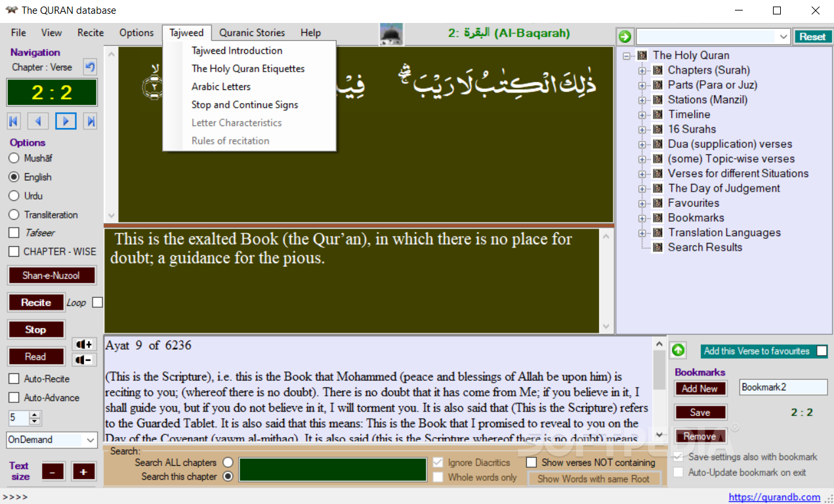Toggle the Tafseer checkbox

point(14,233)
